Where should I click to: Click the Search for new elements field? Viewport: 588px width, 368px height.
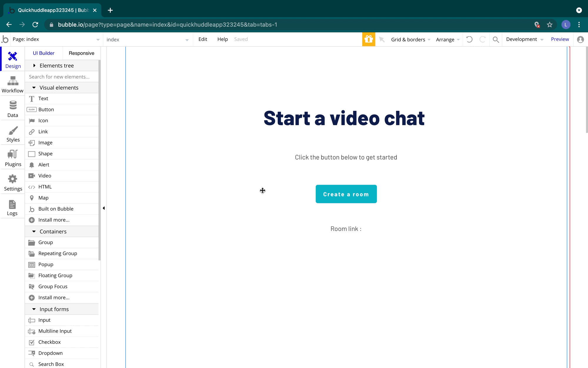click(62, 77)
